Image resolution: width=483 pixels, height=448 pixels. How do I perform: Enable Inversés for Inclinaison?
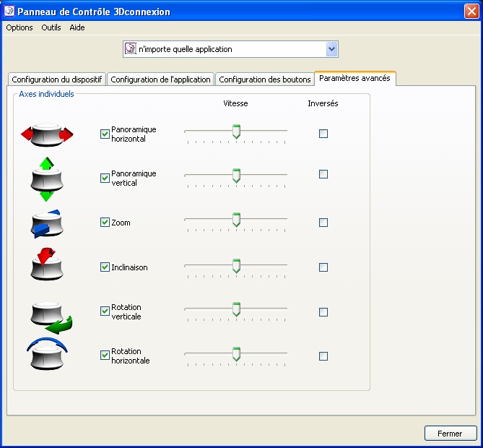323,267
